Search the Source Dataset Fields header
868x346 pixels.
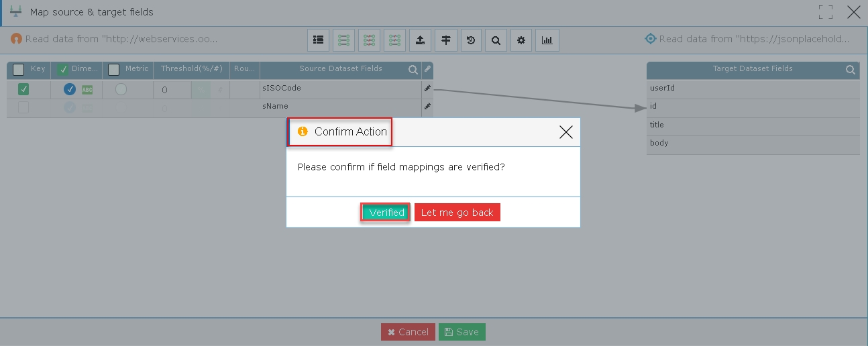pos(413,70)
